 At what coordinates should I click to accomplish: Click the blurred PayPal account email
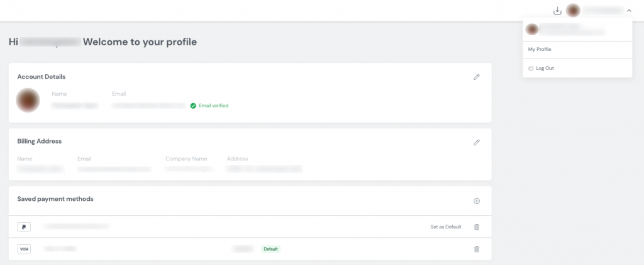76,226
